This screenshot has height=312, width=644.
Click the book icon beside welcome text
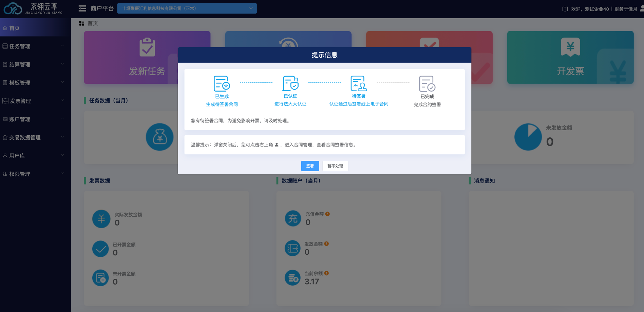(x=565, y=9)
